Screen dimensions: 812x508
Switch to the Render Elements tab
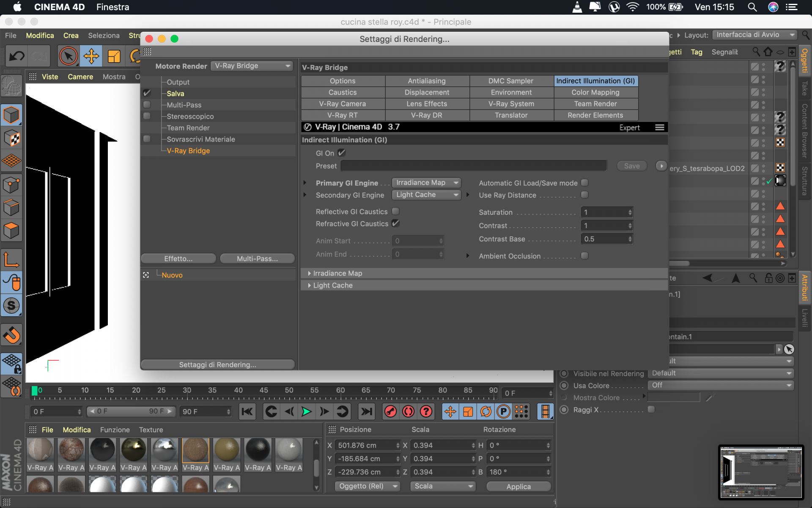point(595,115)
